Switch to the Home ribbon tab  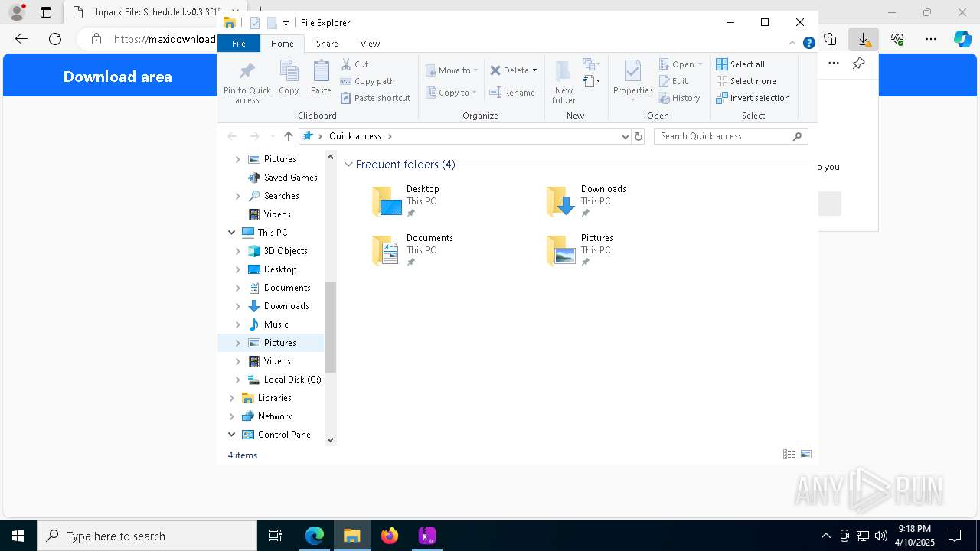tap(283, 44)
